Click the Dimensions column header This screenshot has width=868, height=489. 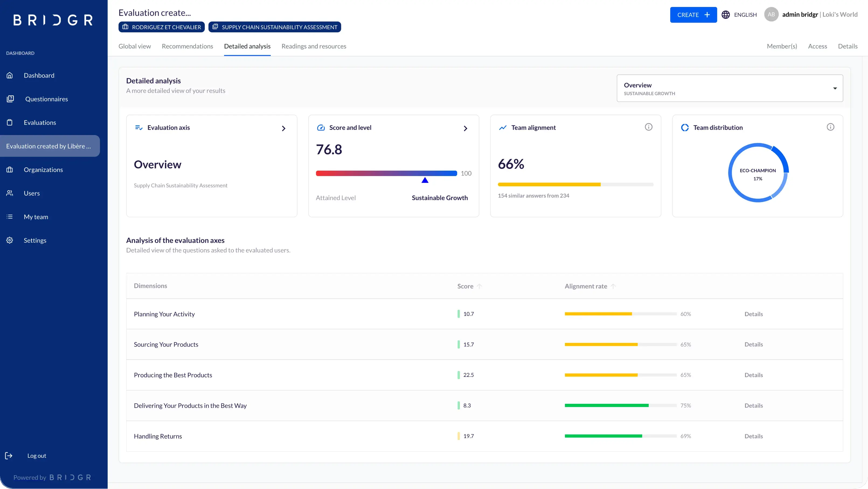150,286
